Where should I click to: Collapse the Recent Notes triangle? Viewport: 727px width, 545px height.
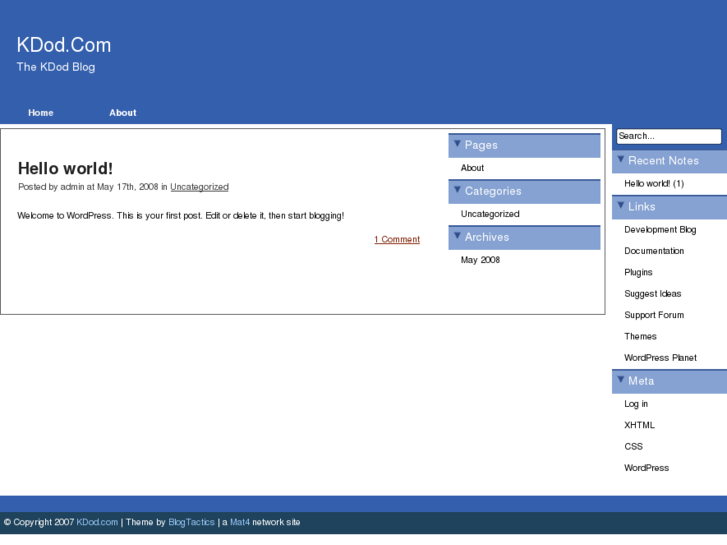[621, 160]
